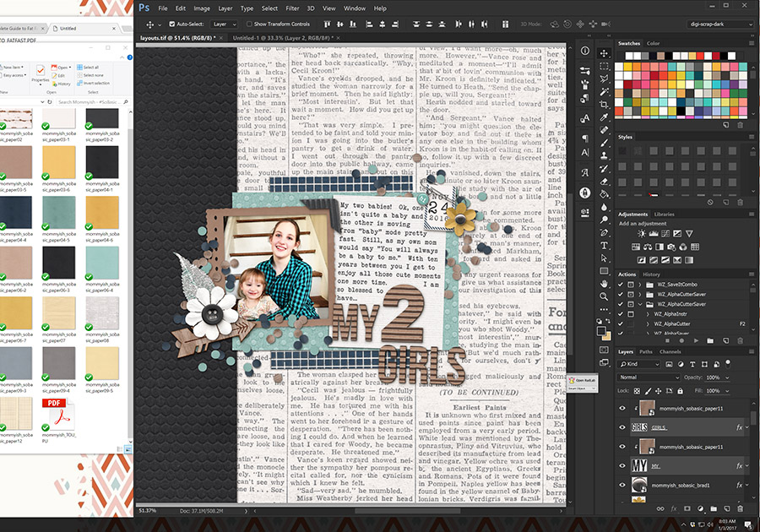Click background color swatch in toolbar
760x532 pixels.
click(x=607, y=336)
